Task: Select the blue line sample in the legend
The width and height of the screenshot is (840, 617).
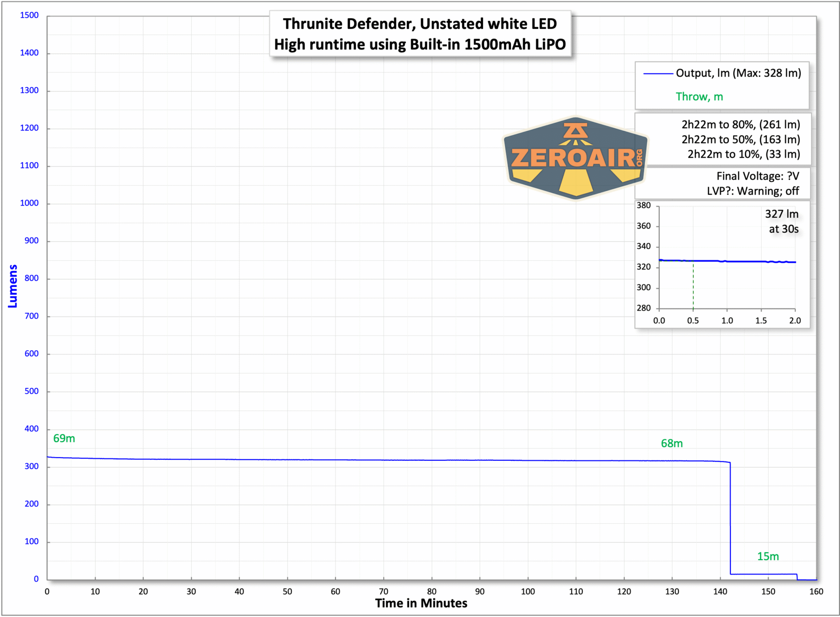Action: pos(658,73)
